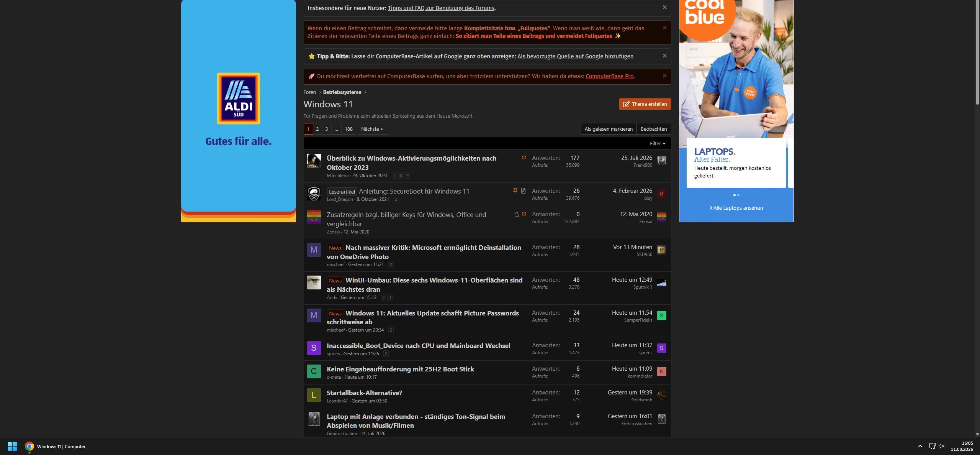Viewport: 980px width, 455px height.
Task: Click the ALDI SÜD logo in the ad
Action: pyautogui.click(x=239, y=99)
